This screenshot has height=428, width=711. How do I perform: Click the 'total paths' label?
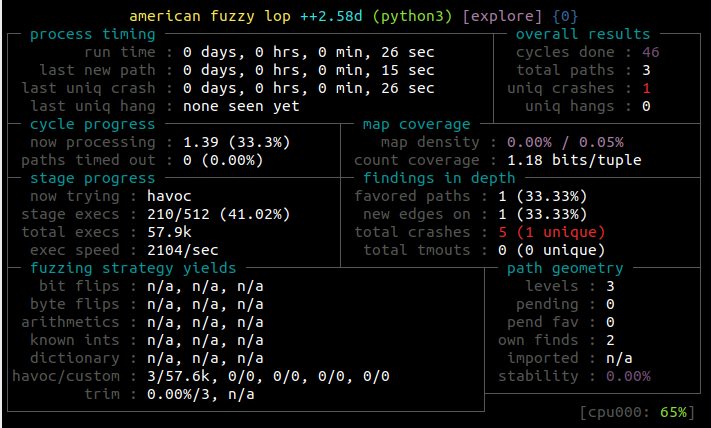(x=565, y=70)
